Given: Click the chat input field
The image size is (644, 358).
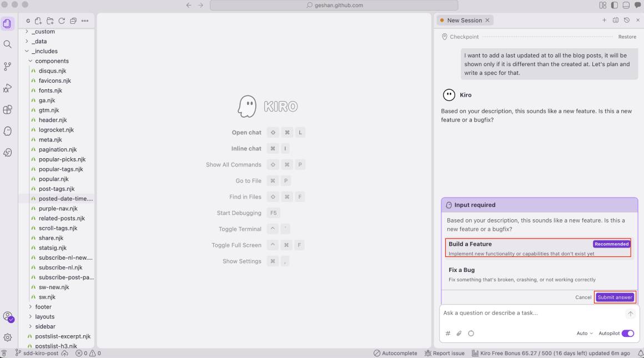Looking at the screenshot, I should point(532,313).
